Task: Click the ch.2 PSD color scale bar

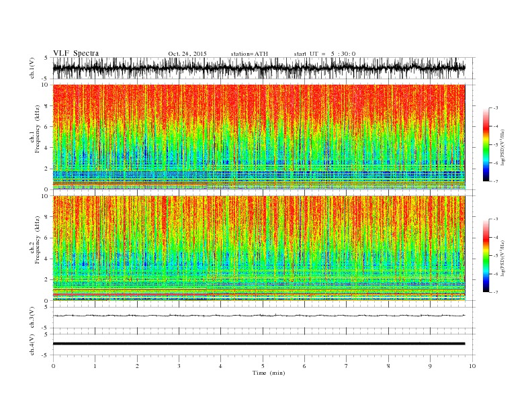Action: point(486,256)
